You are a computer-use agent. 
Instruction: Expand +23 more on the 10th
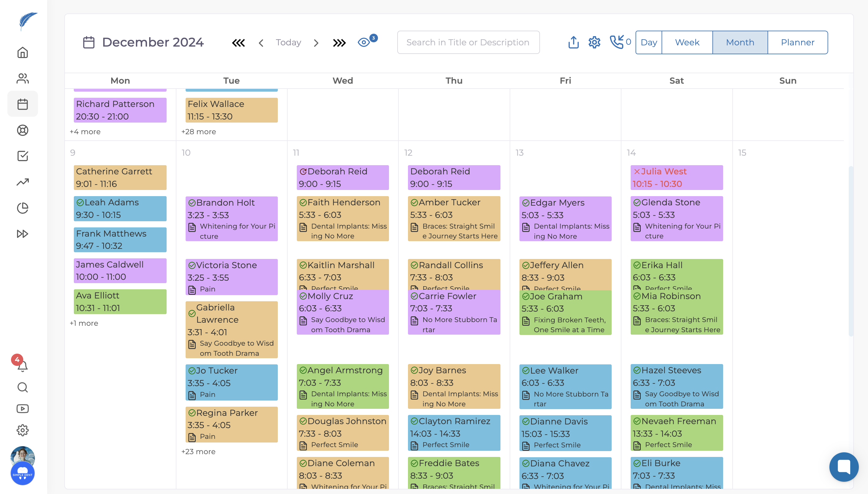point(198,452)
